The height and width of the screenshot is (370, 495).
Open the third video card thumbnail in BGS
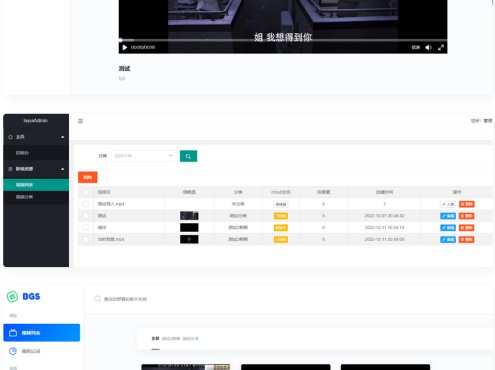[385, 367]
